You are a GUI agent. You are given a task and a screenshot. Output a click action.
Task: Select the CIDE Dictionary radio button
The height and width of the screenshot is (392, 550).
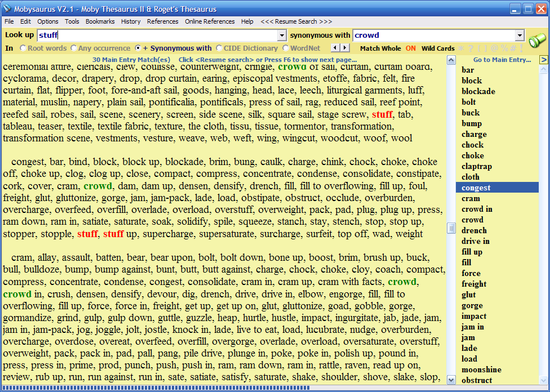[219, 48]
